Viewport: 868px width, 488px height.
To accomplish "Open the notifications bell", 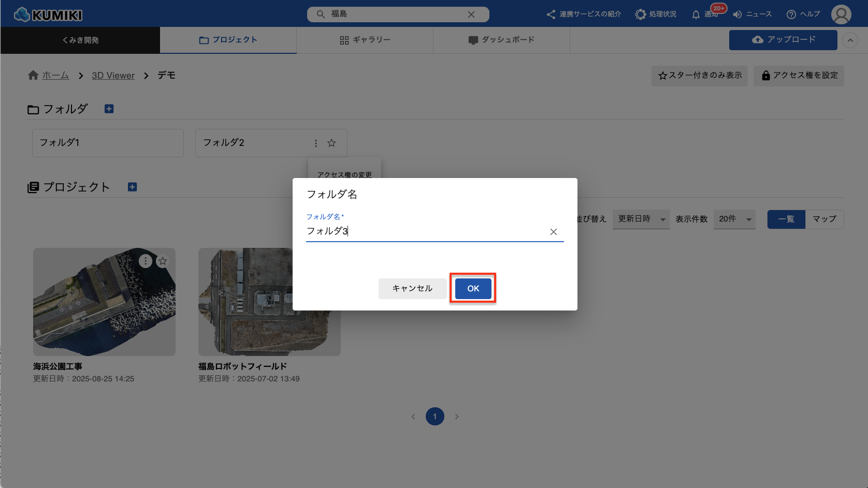I will coord(696,14).
